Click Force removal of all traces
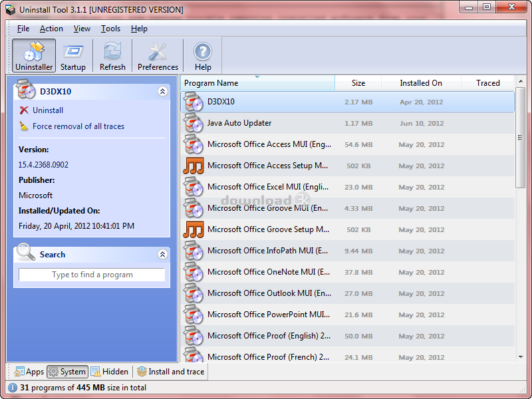532x399 pixels. pos(78,126)
